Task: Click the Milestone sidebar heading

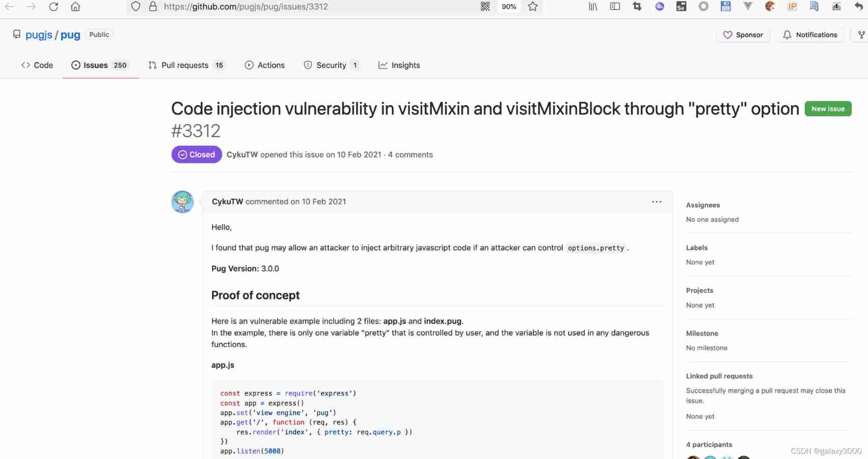Action: (x=702, y=333)
